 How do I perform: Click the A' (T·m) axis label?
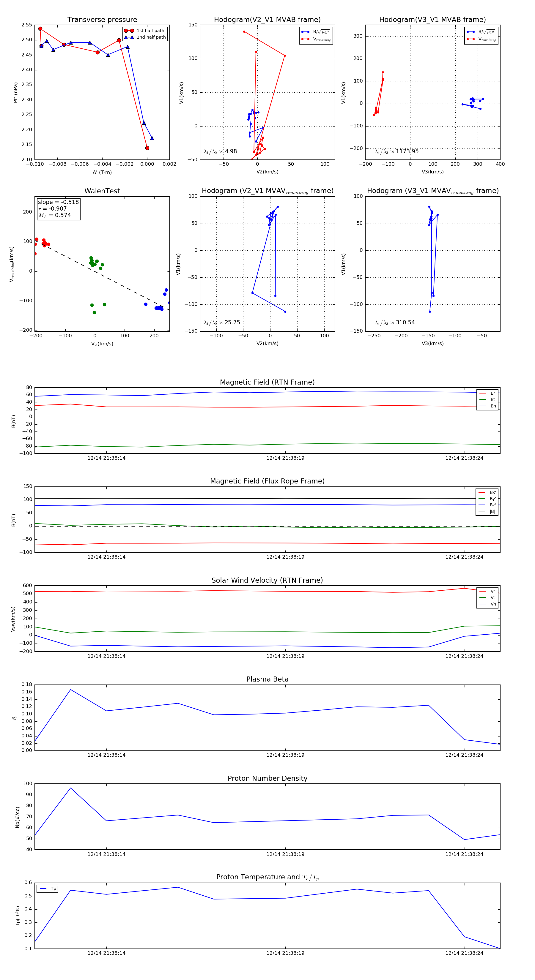click(102, 172)
